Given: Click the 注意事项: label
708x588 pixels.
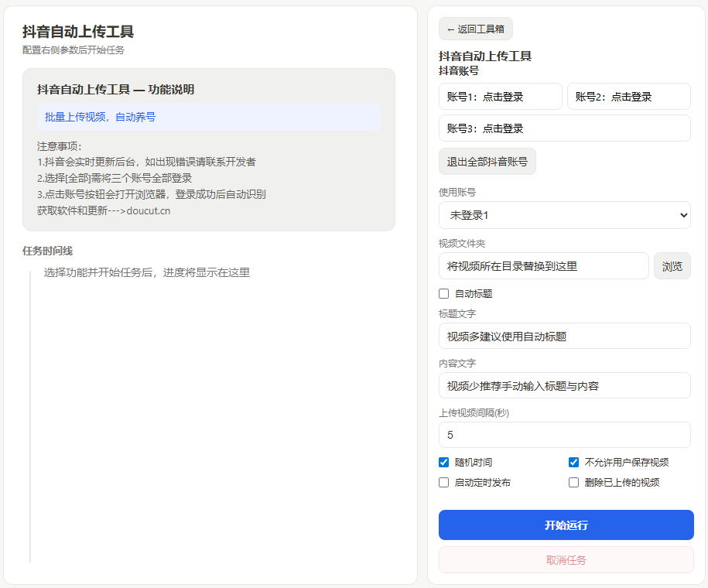Looking at the screenshot, I should pyautogui.click(x=59, y=146).
